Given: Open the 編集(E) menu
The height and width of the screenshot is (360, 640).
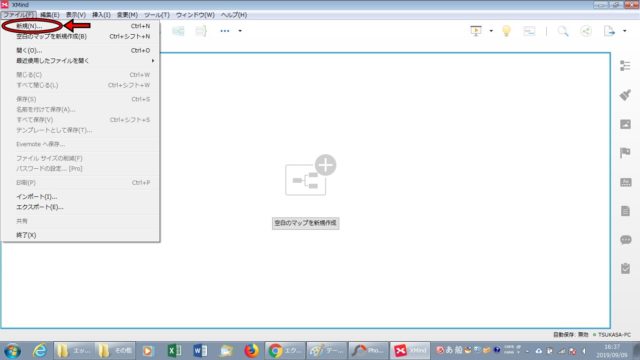Looking at the screenshot, I should pyautogui.click(x=49, y=15).
